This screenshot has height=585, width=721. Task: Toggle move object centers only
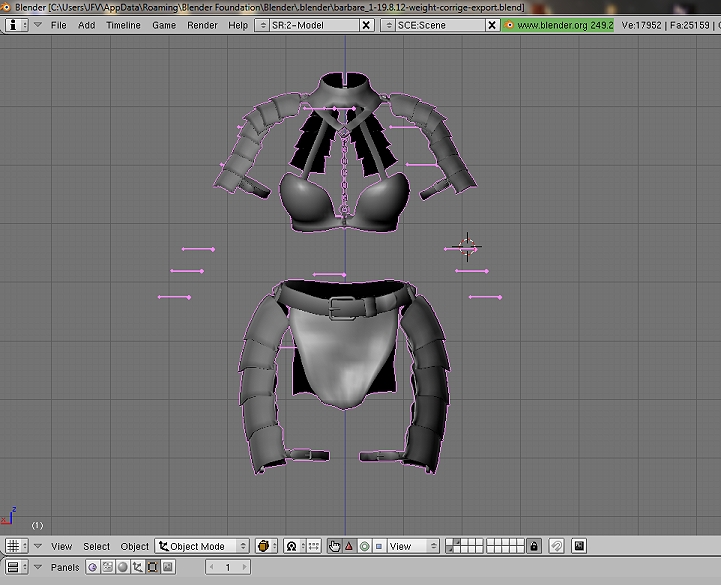[314, 546]
